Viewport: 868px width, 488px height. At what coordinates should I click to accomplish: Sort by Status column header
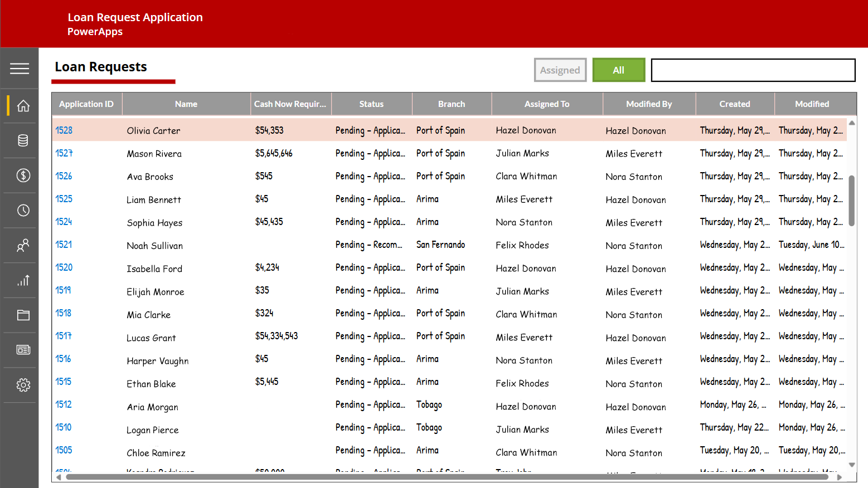coord(371,104)
